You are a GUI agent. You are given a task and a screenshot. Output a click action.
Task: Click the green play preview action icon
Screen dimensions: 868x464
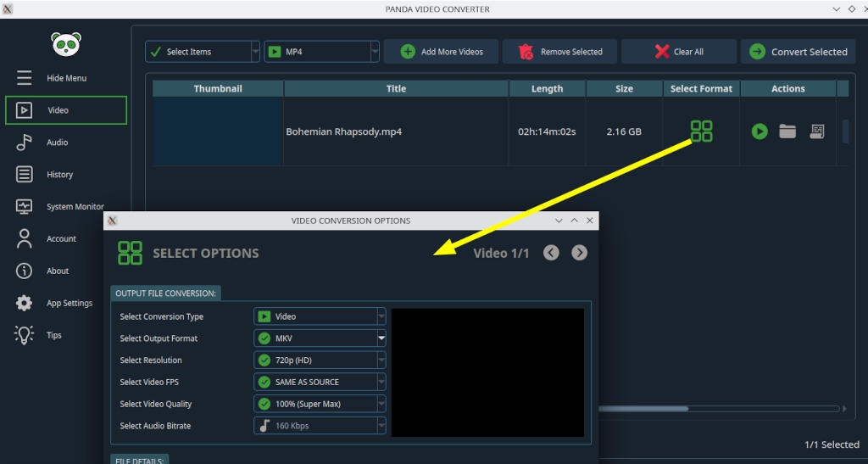[x=759, y=131]
